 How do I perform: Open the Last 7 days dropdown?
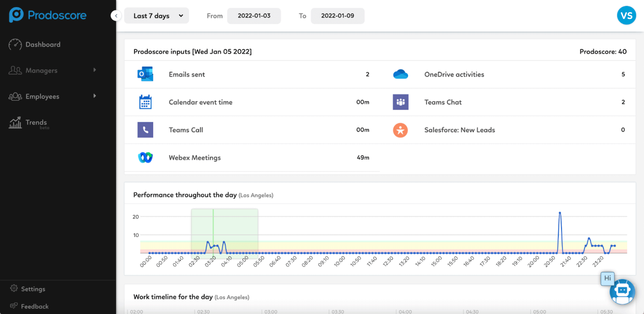pyautogui.click(x=157, y=16)
